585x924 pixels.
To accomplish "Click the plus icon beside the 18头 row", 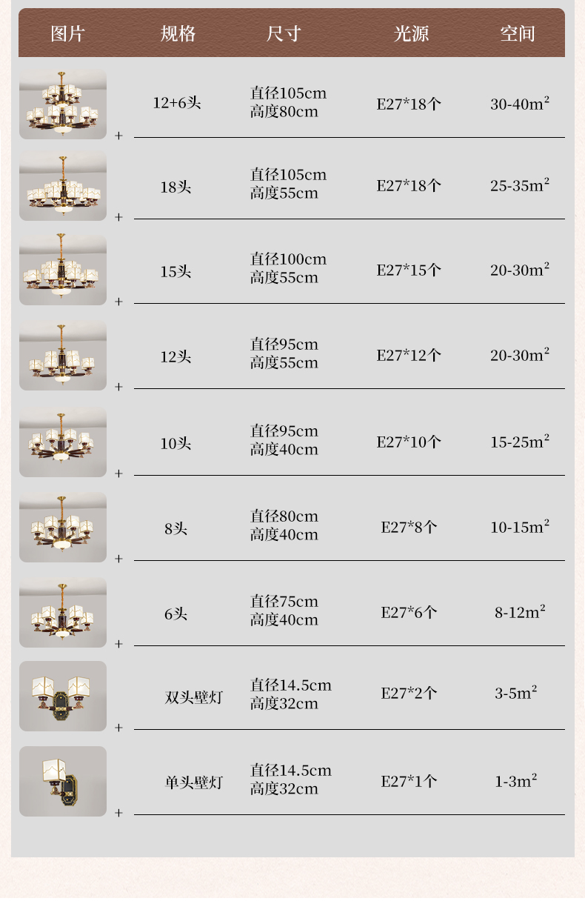I will click(118, 218).
